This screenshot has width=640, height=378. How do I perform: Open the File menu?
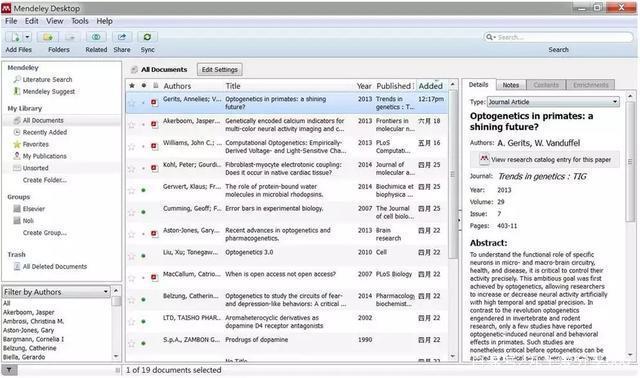(x=11, y=21)
